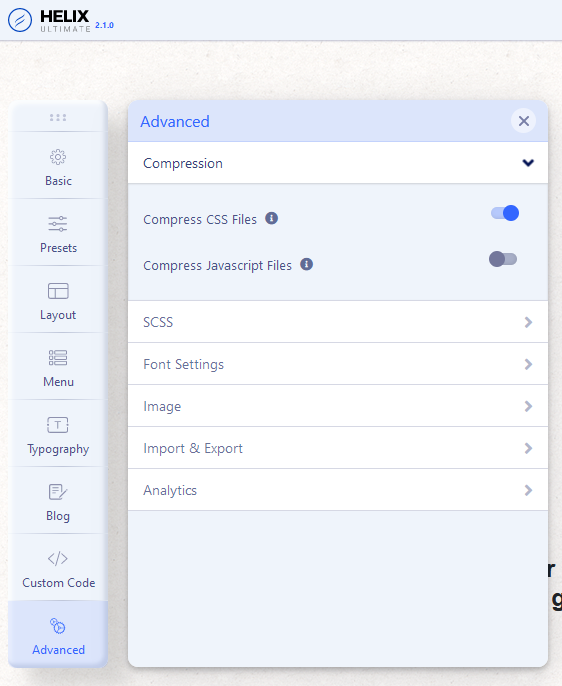Select the Typography icon
Image resolution: width=562 pixels, height=686 pixels.
point(58,425)
